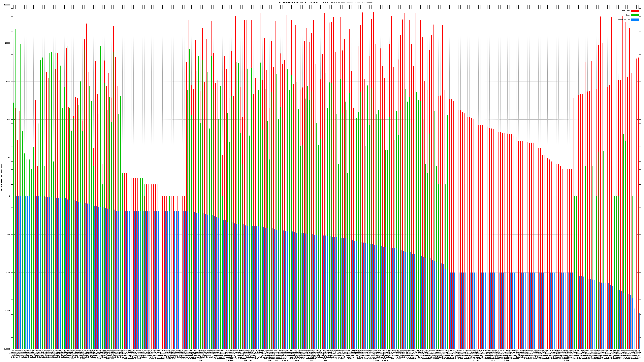Image resolution: width=644 pixels, height=362 pixels.
Task: Click the 1000 y-axis tick label
Action: click(8, 81)
